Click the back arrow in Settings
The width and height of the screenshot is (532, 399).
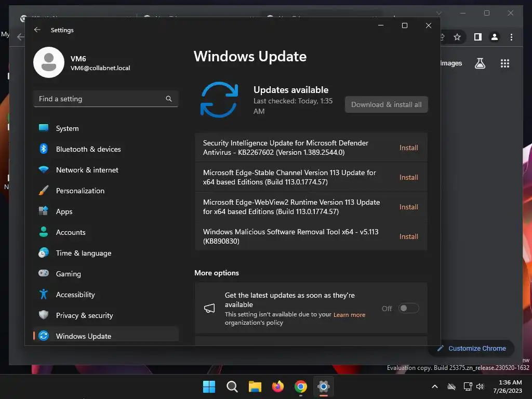[37, 30]
